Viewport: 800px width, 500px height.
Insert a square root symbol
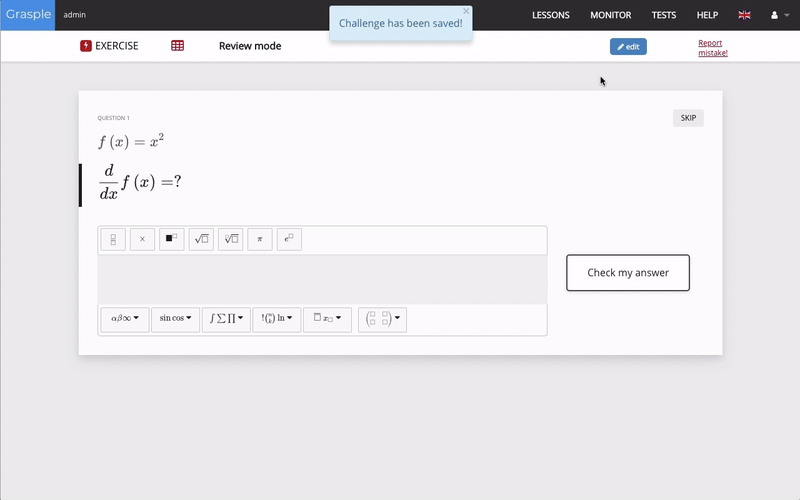(x=201, y=239)
